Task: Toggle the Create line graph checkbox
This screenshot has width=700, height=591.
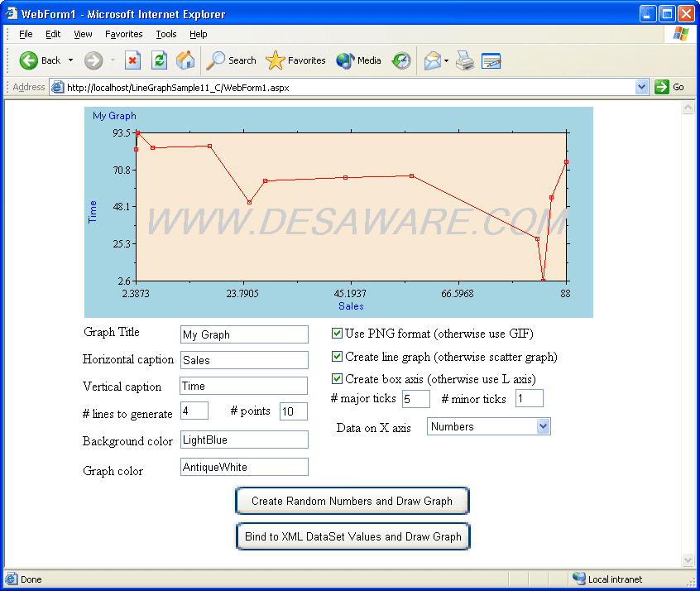Action: coord(337,357)
